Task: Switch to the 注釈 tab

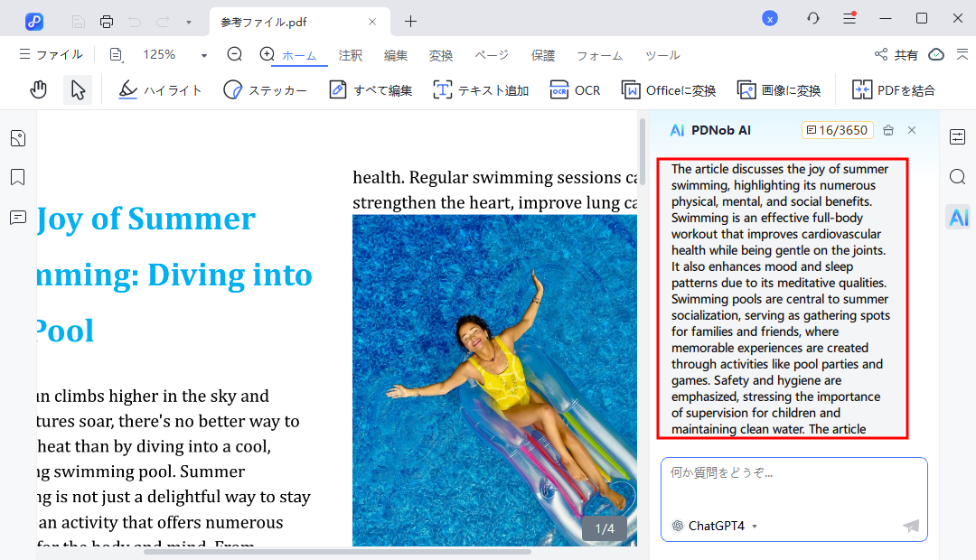Action: click(351, 55)
